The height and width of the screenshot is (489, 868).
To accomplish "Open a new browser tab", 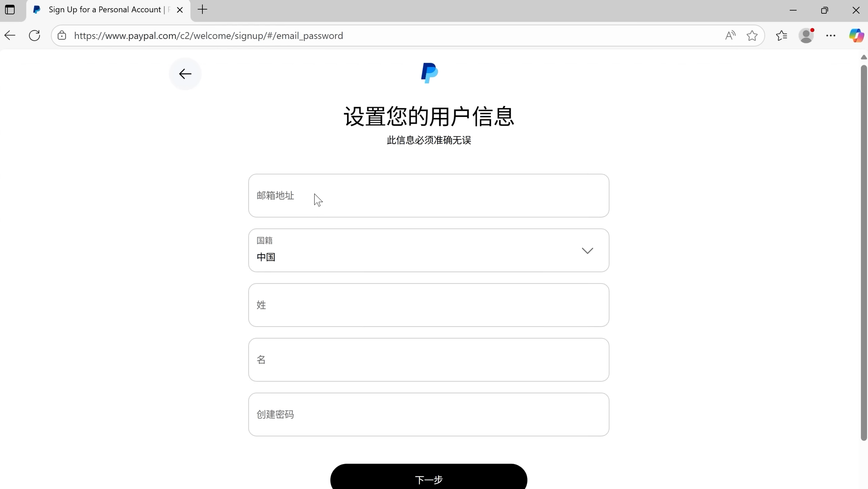I will 202,10.
